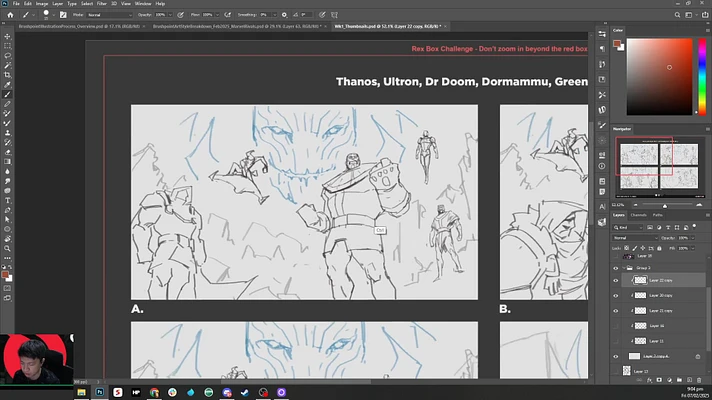Select the Eraser tool
Screen dimensions: 712x400
pyautogui.click(x=7, y=152)
